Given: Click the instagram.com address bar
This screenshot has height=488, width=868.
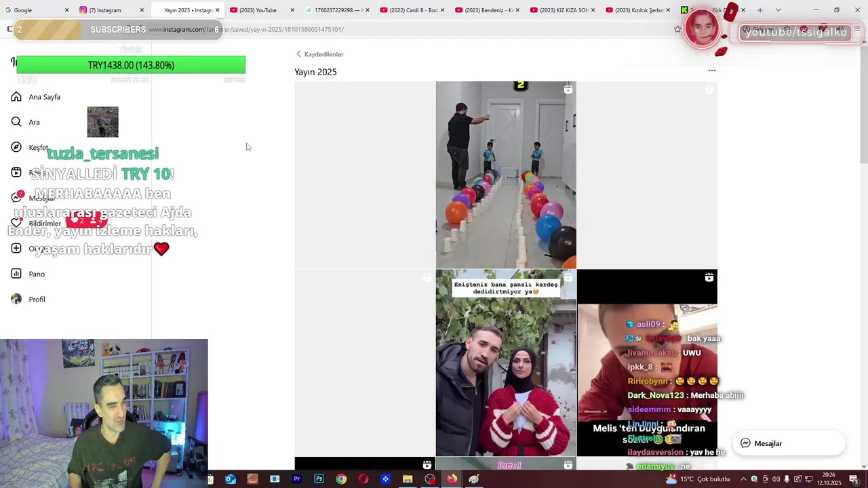Looking at the screenshot, I should 407,29.
